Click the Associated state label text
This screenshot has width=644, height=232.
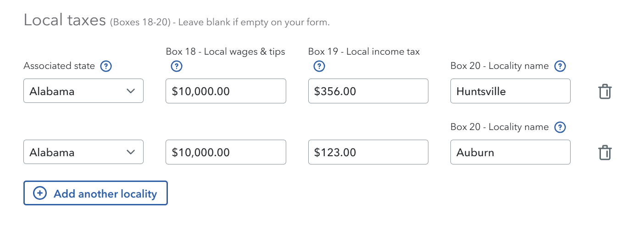click(59, 66)
